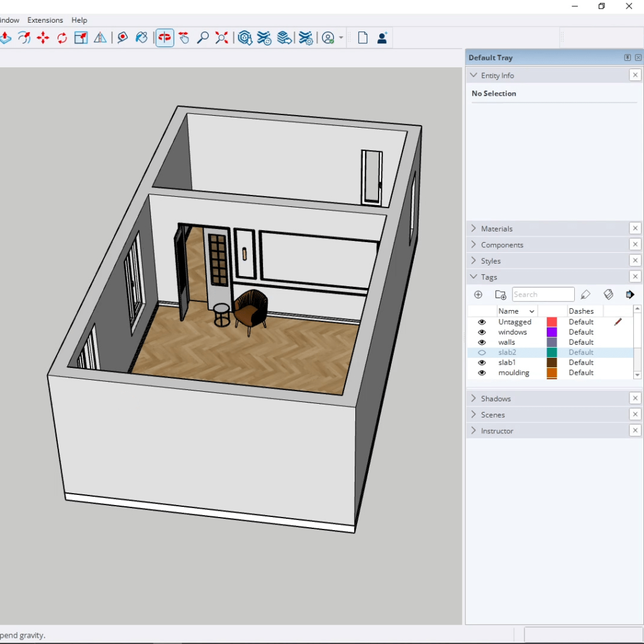Click the walls tag color swatch

coord(552,342)
